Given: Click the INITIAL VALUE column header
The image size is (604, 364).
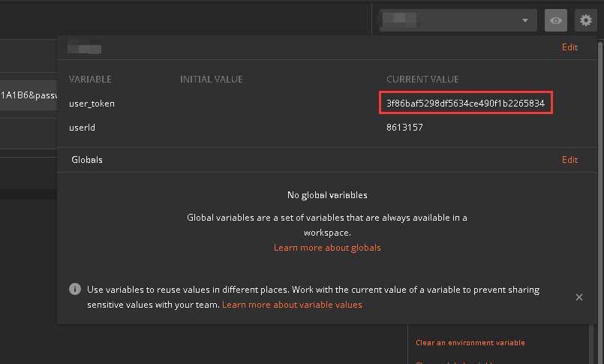Looking at the screenshot, I should click(212, 80).
